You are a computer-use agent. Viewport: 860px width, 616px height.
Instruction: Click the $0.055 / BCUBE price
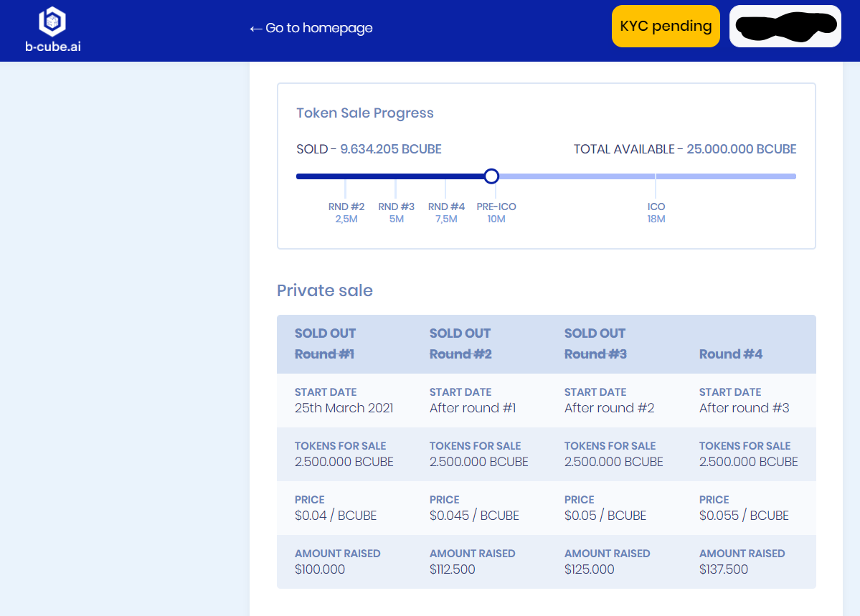tap(744, 516)
